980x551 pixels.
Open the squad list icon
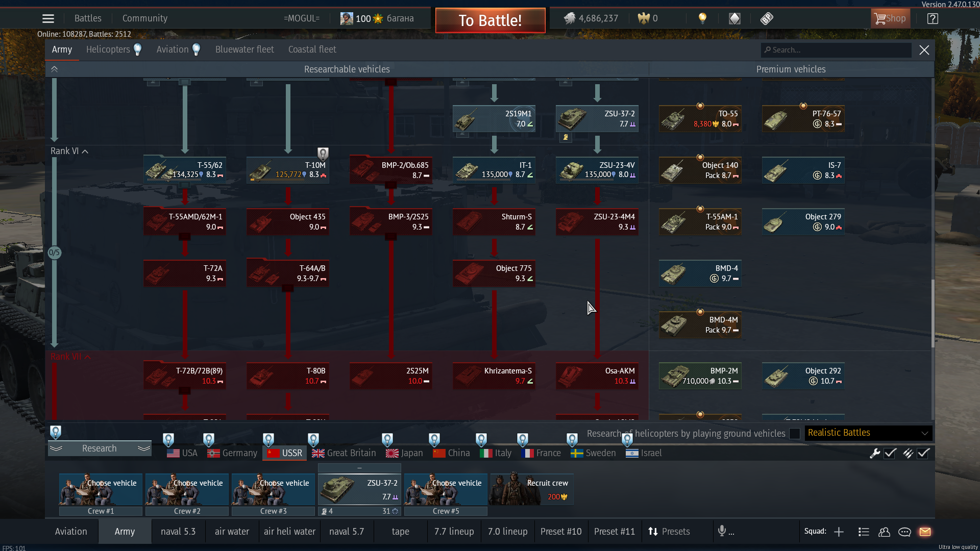point(864,532)
